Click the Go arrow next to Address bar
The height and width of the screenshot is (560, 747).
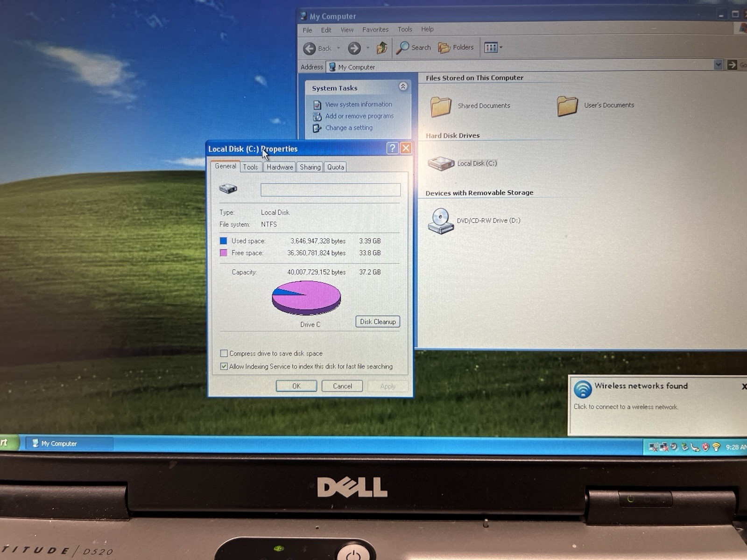pyautogui.click(x=732, y=65)
